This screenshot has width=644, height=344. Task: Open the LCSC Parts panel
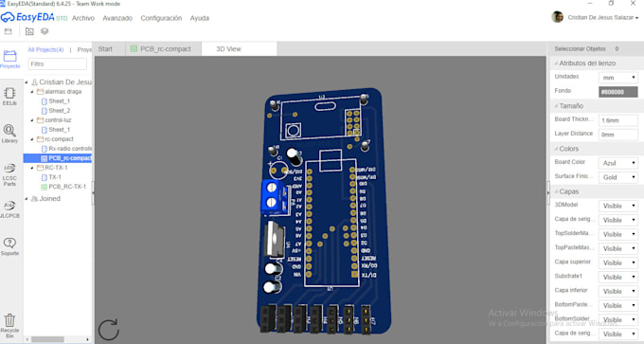click(x=9, y=174)
